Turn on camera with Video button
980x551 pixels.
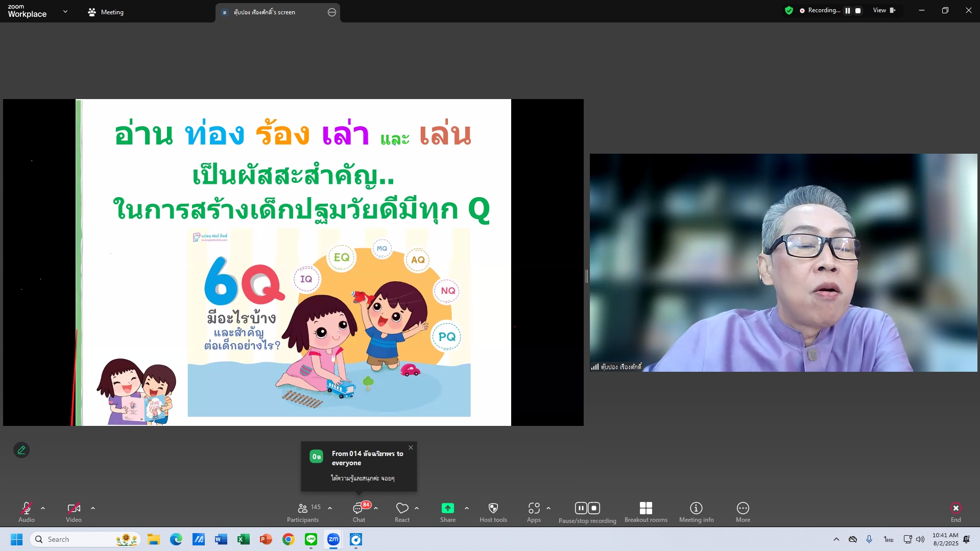(x=74, y=512)
